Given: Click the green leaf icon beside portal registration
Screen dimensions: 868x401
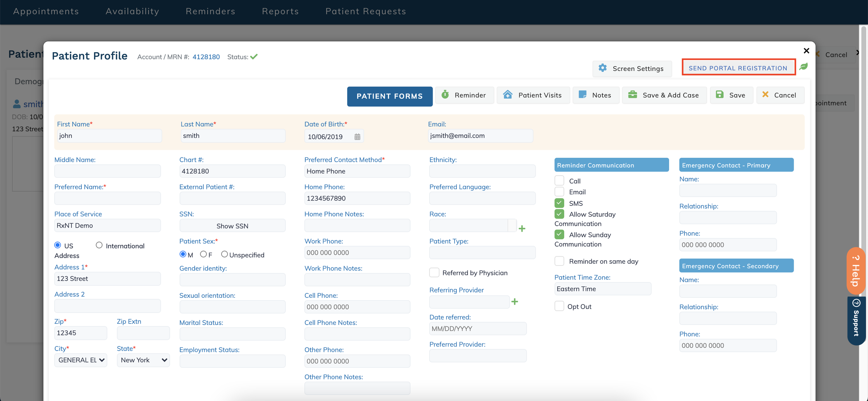Looking at the screenshot, I should pyautogui.click(x=803, y=66).
